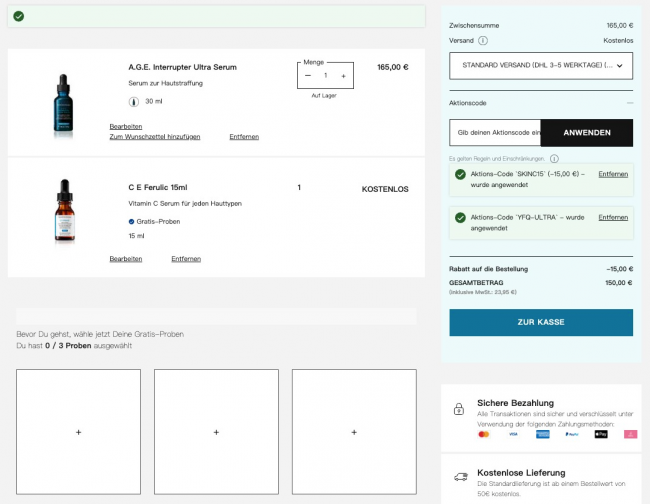Remove the YFQ-ULTRA promo code
650x504 pixels.
point(613,217)
